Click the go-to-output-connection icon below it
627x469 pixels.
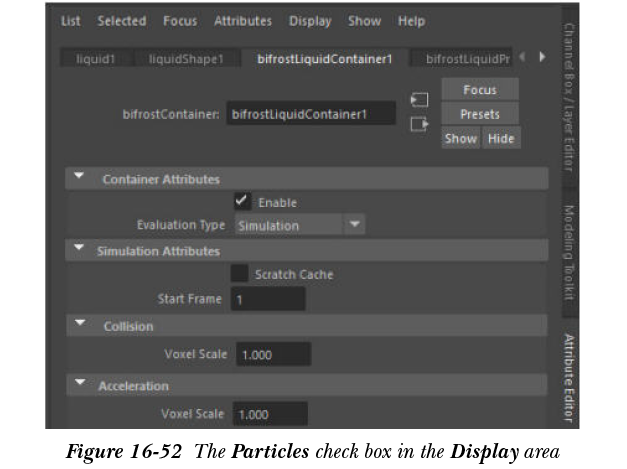(x=420, y=124)
